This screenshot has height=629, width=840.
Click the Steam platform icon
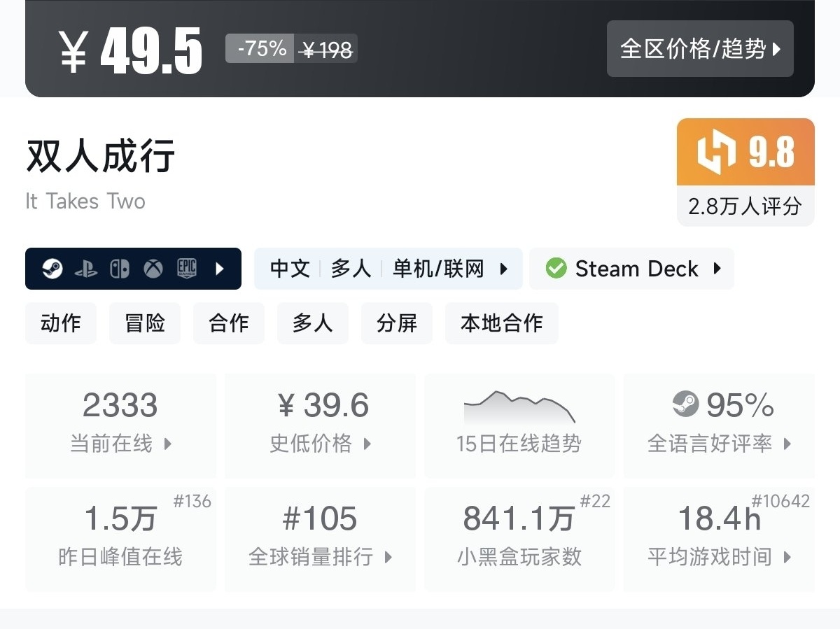click(x=52, y=269)
